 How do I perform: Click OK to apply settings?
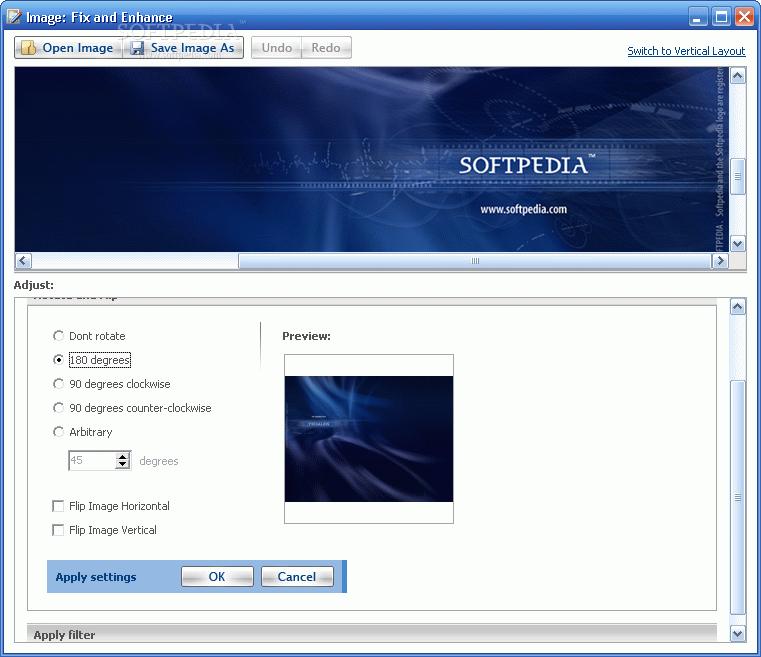217,576
